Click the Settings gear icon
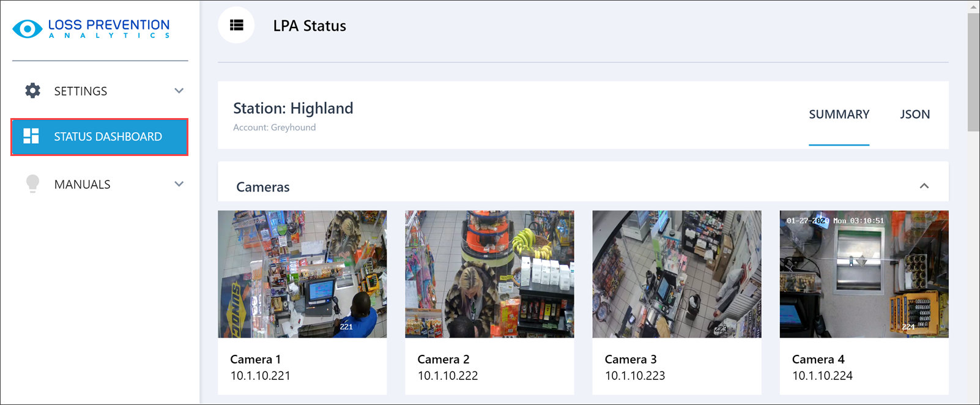 32,91
